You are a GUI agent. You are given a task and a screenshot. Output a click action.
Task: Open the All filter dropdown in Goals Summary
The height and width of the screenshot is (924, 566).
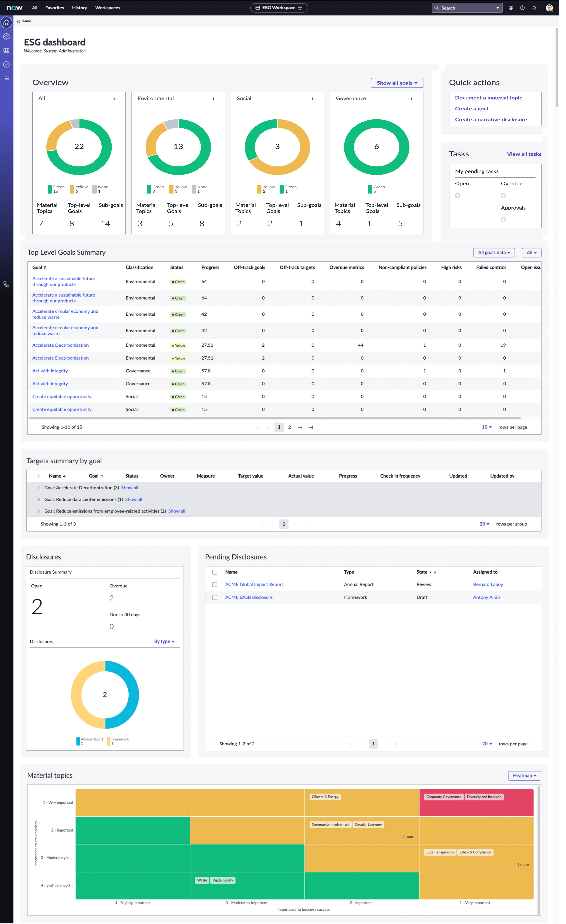pyautogui.click(x=531, y=253)
